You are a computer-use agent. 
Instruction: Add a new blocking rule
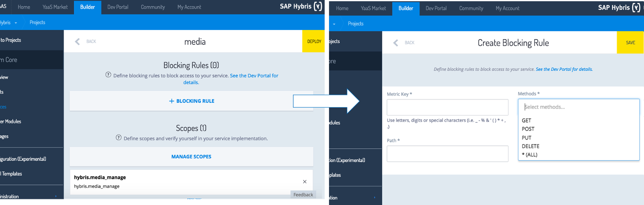[191, 101]
